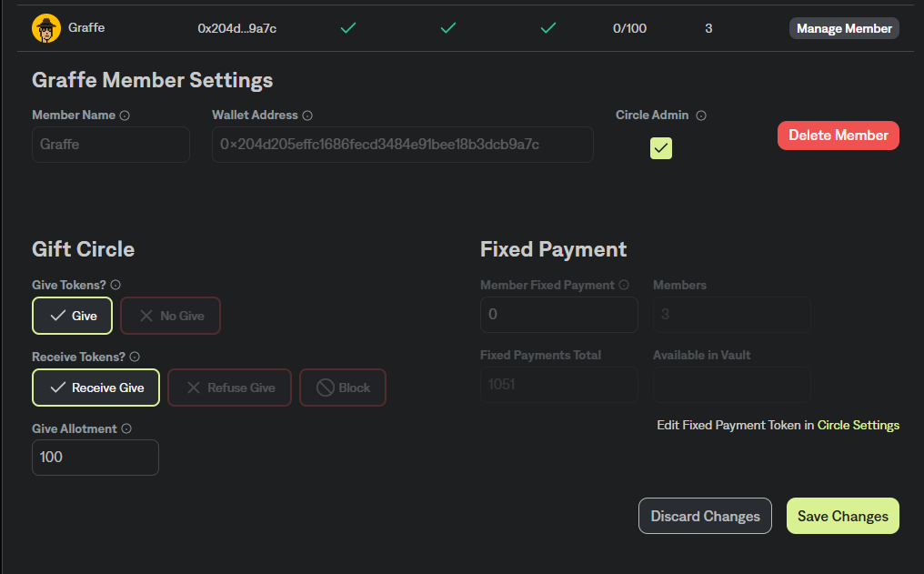924x574 pixels.
Task: Click info icon beside Give Tokens?
Action: click(x=115, y=285)
